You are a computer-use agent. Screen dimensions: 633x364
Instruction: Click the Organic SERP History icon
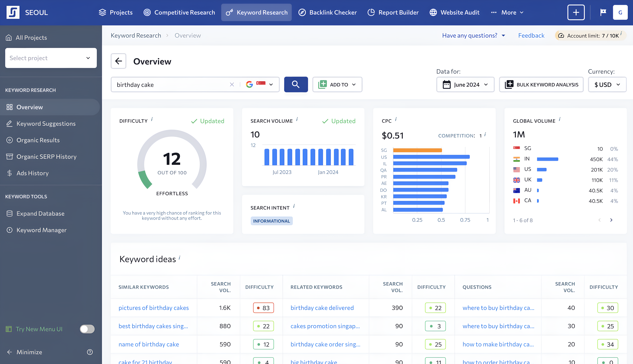tap(10, 156)
